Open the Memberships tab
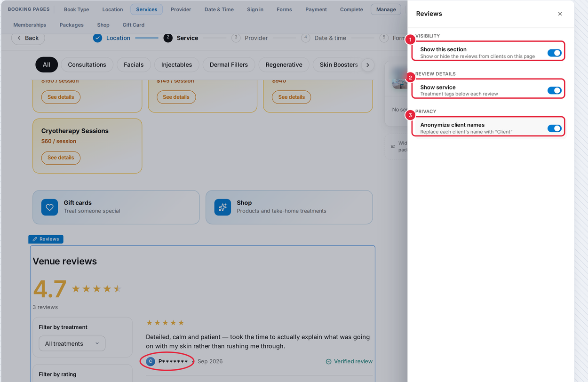This screenshot has width=588, height=382. tap(30, 25)
